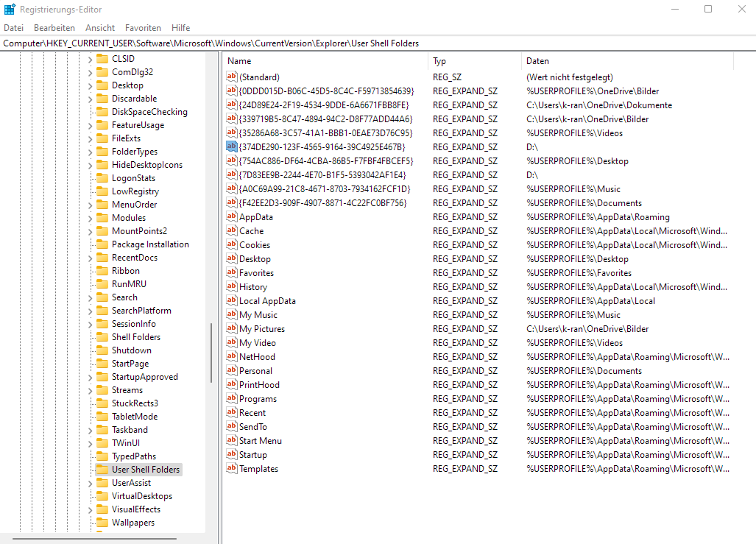Open the Hilfe menu
756x544 pixels.
click(x=181, y=28)
